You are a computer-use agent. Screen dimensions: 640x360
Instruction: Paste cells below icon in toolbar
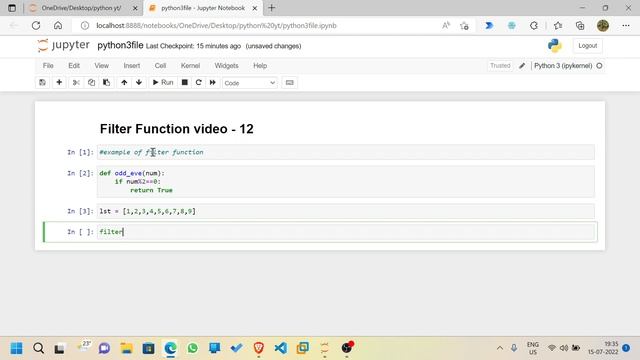[x=107, y=82]
